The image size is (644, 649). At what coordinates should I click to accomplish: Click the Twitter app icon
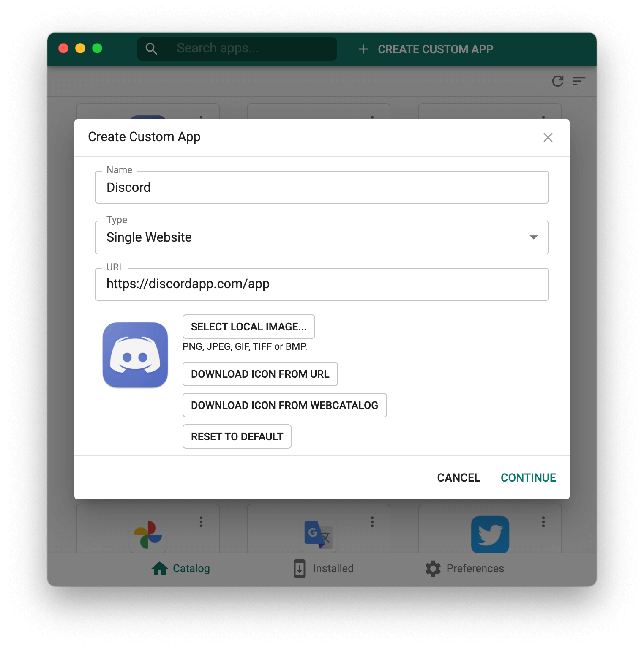(x=490, y=534)
